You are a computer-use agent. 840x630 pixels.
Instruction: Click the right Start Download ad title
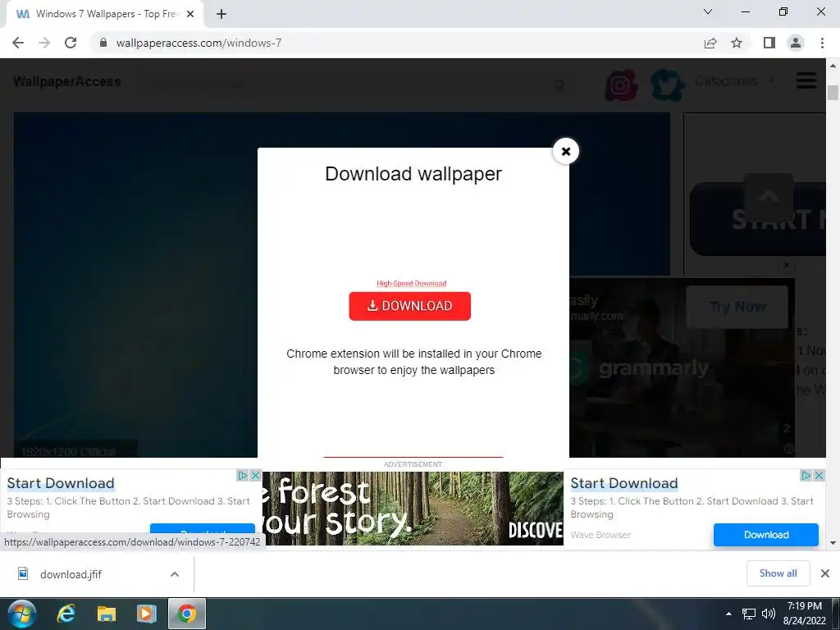(x=624, y=483)
